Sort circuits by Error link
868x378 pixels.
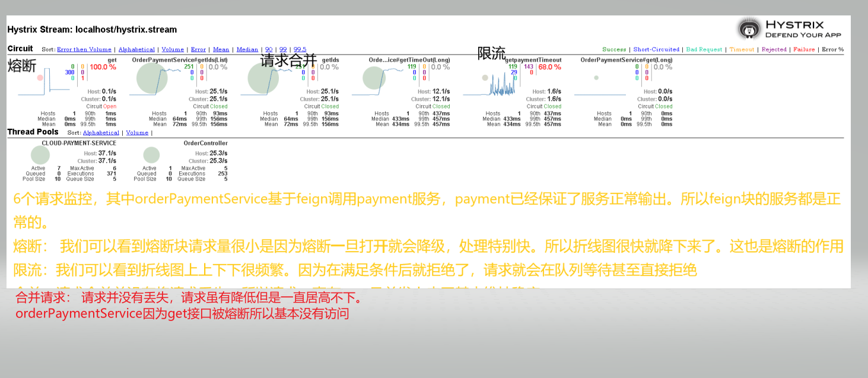[198, 50]
